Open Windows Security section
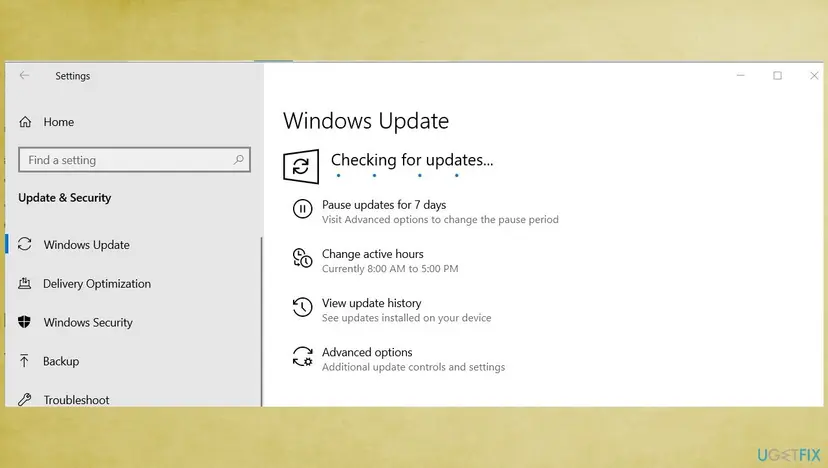 coord(88,322)
